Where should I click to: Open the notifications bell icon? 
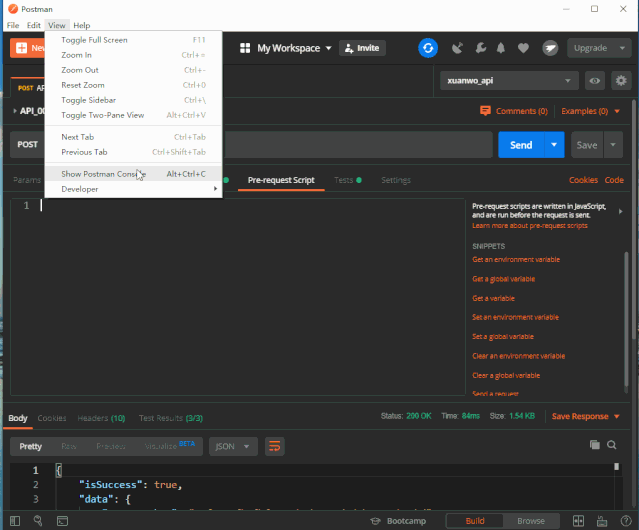pos(501,48)
